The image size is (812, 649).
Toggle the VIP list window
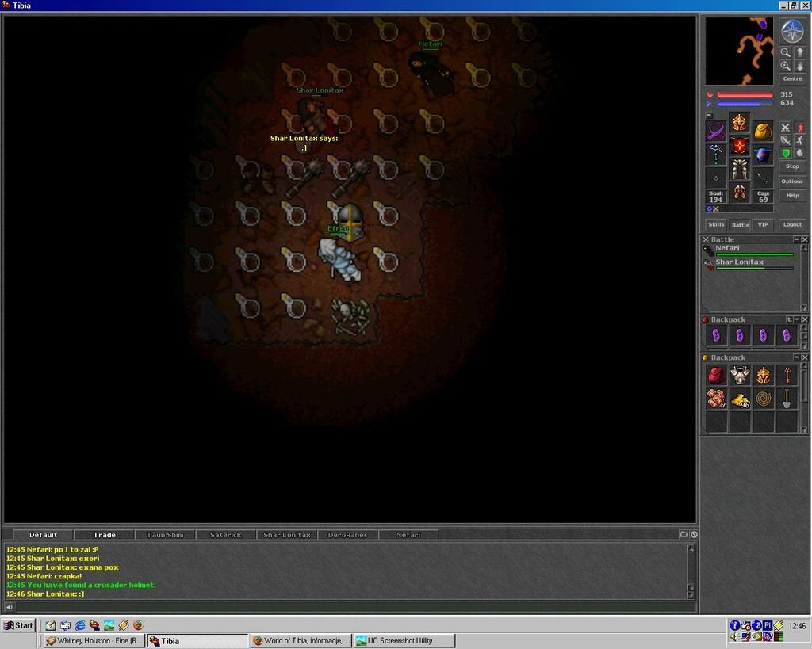click(x=764, y=224)
